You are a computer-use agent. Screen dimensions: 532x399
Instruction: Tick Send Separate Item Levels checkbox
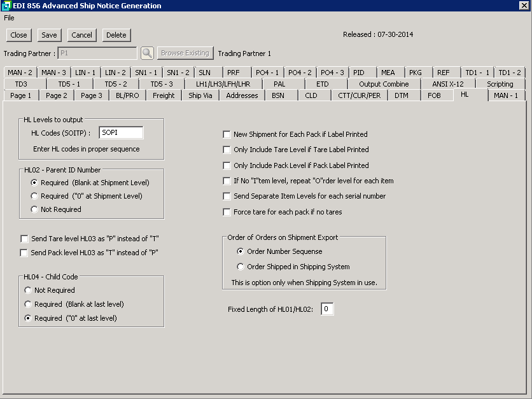tap(227, 196)
